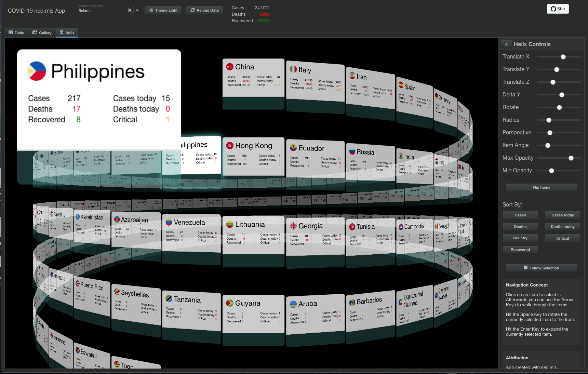The image size is (588, 374).
Task: Adjust the Radius slider
Action: coord(559,120)
